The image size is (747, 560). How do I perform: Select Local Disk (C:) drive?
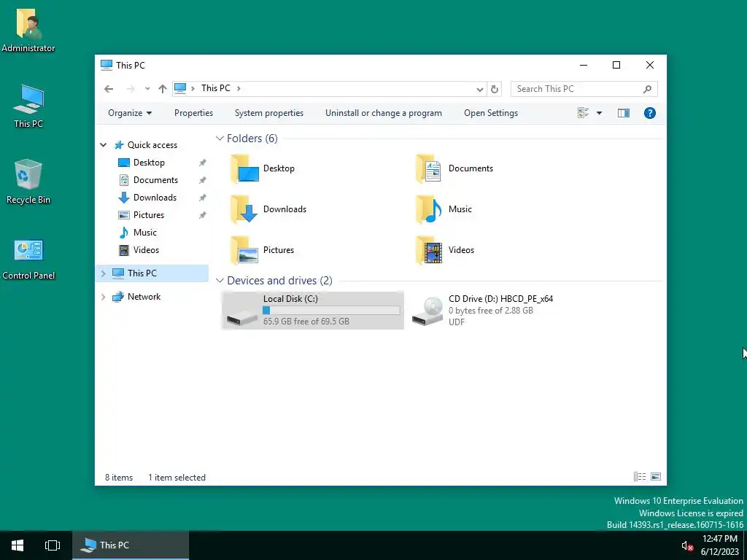pos(313,311)
